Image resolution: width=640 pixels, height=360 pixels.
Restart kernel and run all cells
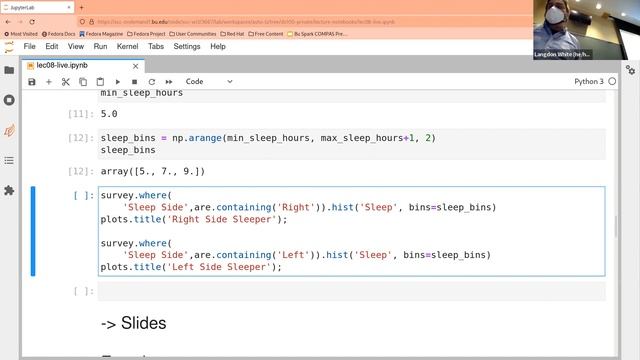(x=169, y=82)
